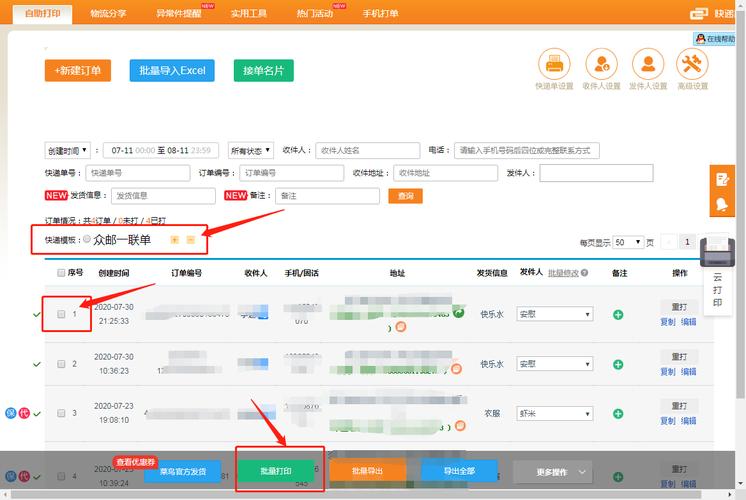Screen dimensions: 746x500
Task: Switch to the 物流分享 tab
Action: pyautogui.click(x=108, y=13)
